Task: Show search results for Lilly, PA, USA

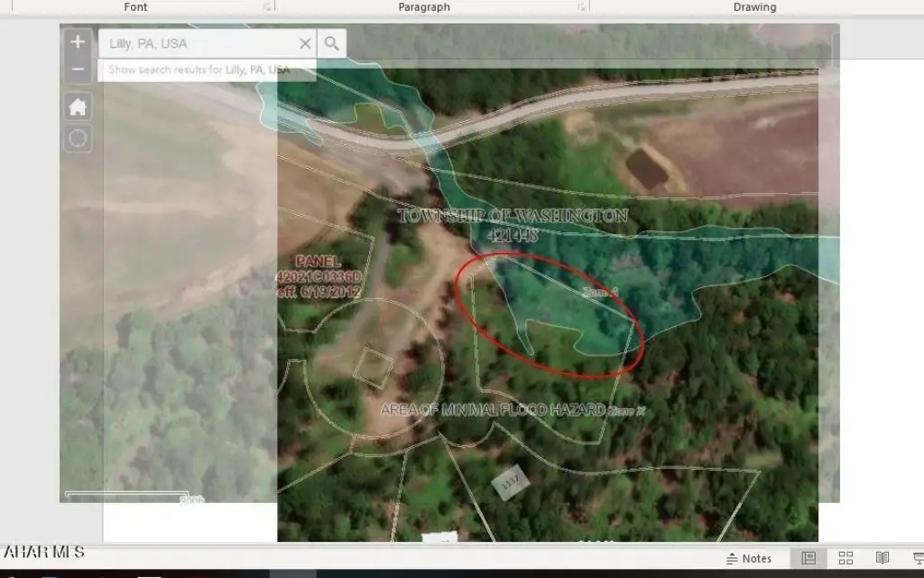Action: (x=199, y=70)
